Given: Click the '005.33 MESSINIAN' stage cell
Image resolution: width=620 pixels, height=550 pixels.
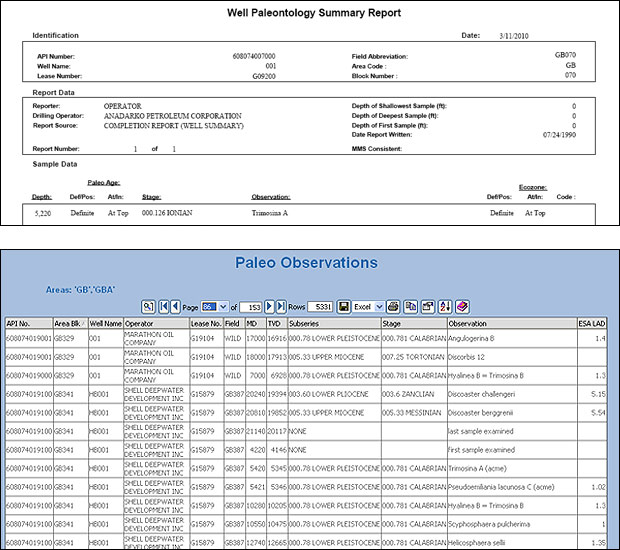Looking at the screenshot, I should (414, 413).
